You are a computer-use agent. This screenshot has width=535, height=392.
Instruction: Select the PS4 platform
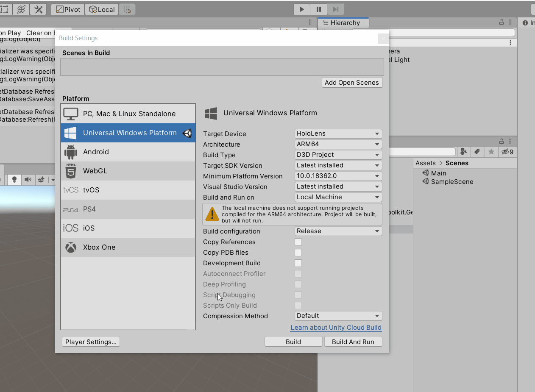(128, 209)
